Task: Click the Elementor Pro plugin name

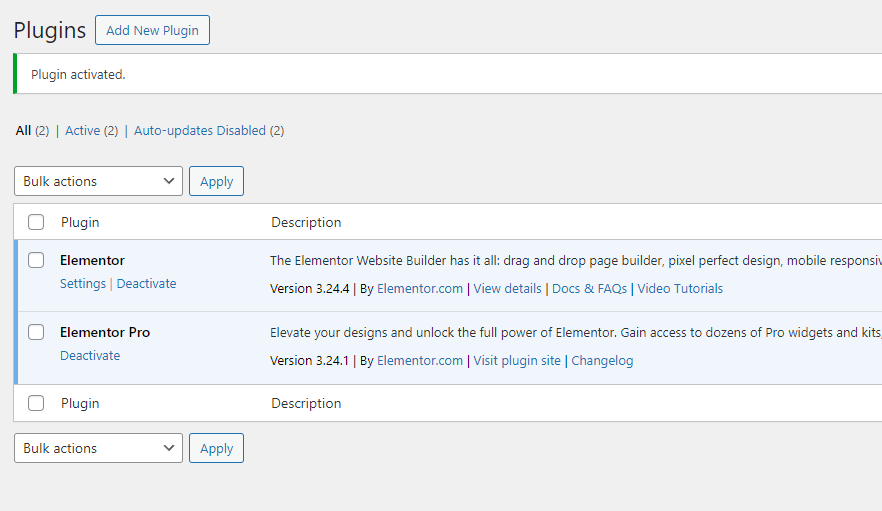Action: pos(105,333)
